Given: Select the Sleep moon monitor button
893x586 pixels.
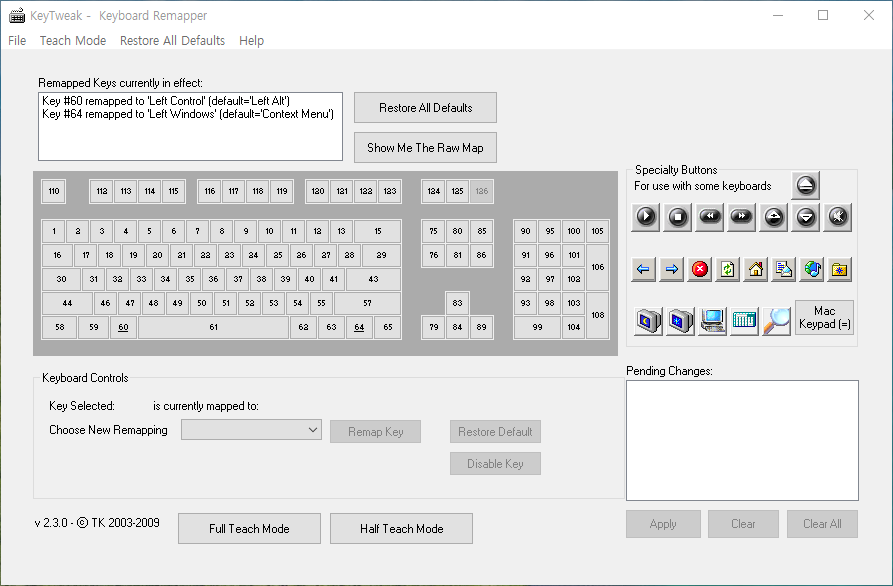Looking at the screenshot, I should pyautogui.click(x=648, y=321).
